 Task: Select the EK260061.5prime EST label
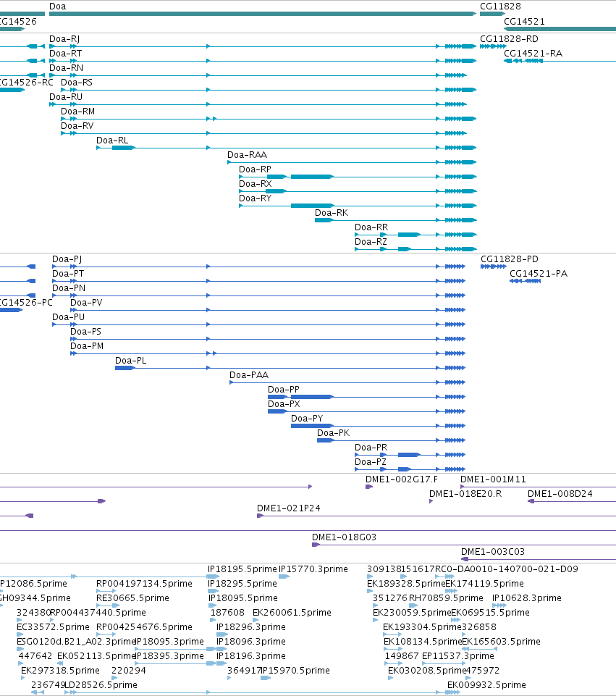click(292, 613)
